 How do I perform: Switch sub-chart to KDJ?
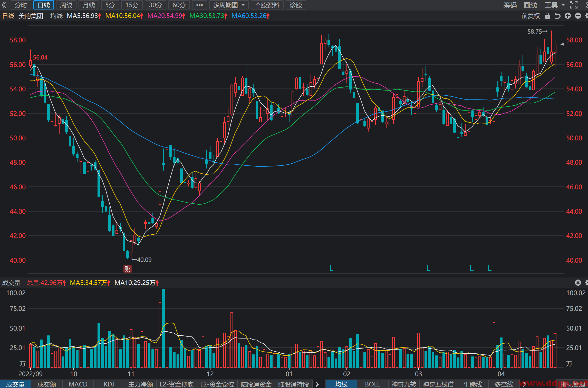[109, 384]
